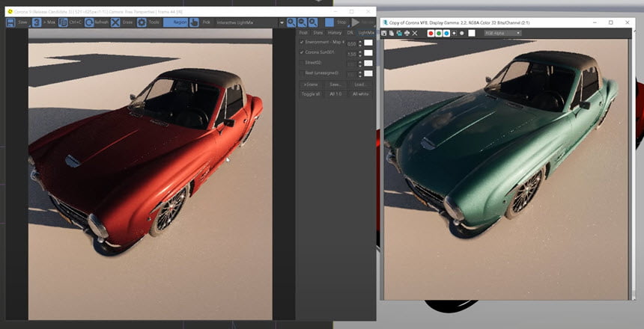Click the Corona Sun001 intensity spinner arrows

pyautogui.click(x=360, y=54)
